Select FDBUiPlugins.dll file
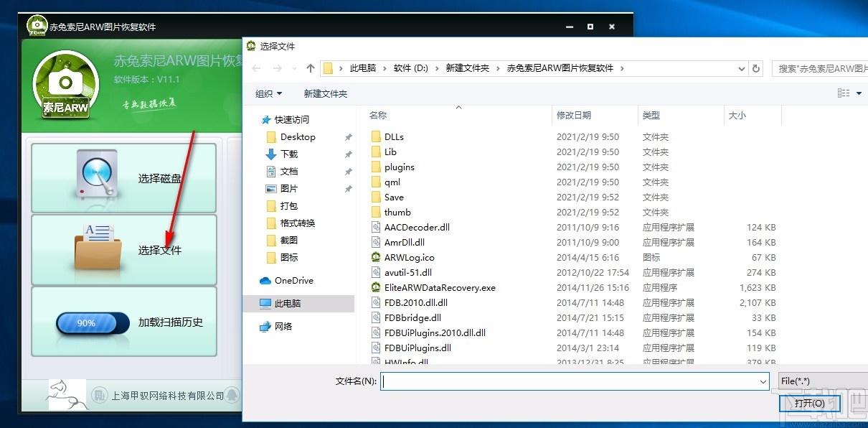Viewport: 868px width, 428px height. 418,348
